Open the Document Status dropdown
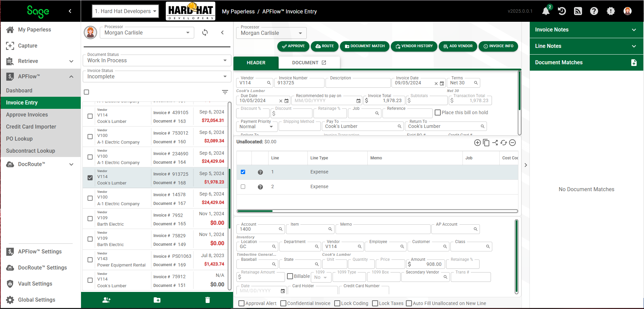This screenshot has width=644, height=309. click(157, 60)
